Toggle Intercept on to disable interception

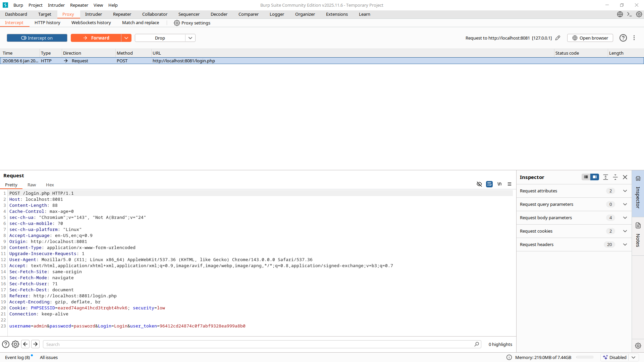(37, 38)
